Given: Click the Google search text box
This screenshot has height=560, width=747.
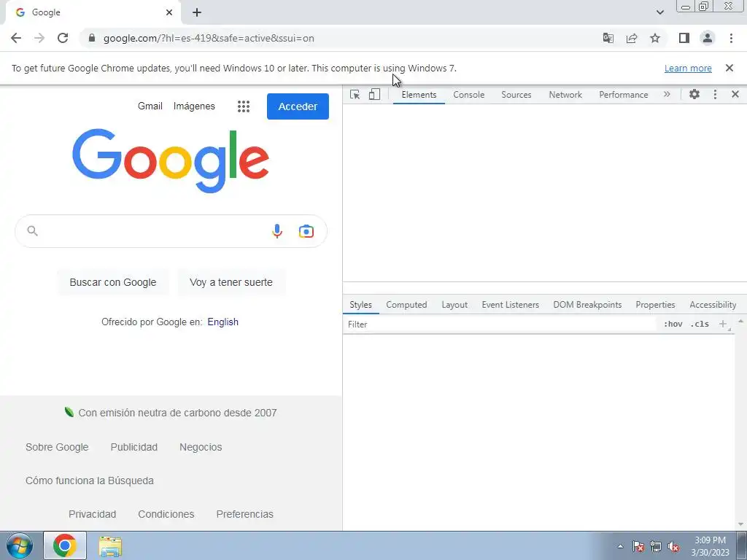Looking at the screenshot, I should [x=152, y=231].
